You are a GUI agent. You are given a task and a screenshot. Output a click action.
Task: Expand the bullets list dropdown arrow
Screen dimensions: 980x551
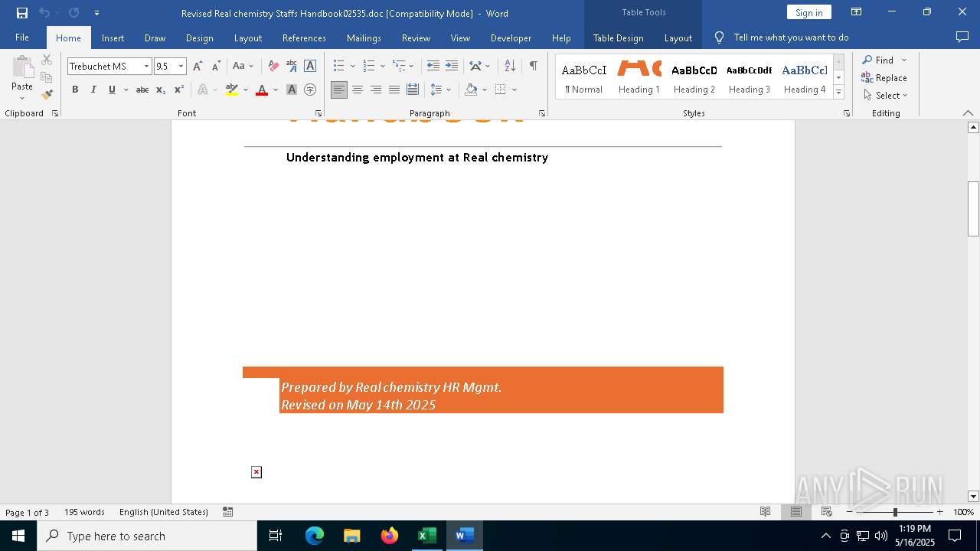coord(353,66)
